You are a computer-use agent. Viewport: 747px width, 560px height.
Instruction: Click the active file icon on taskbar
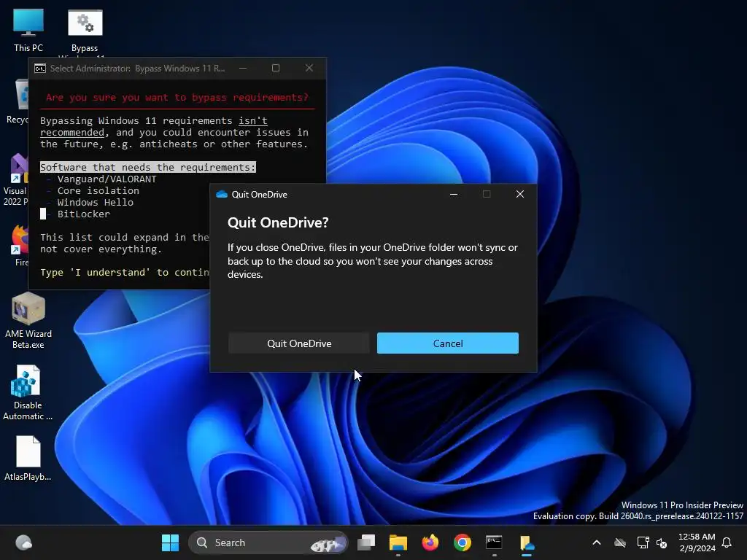[x=527, y=542]
